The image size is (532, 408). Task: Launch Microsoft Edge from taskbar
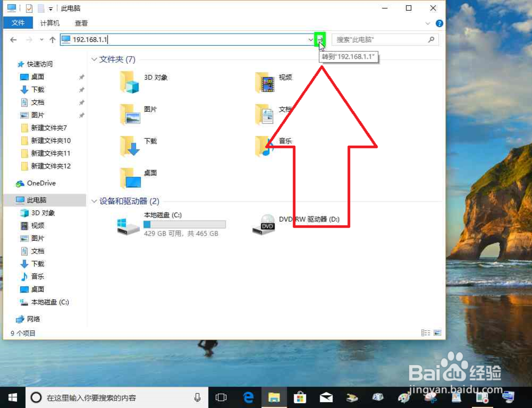[248, 397]
